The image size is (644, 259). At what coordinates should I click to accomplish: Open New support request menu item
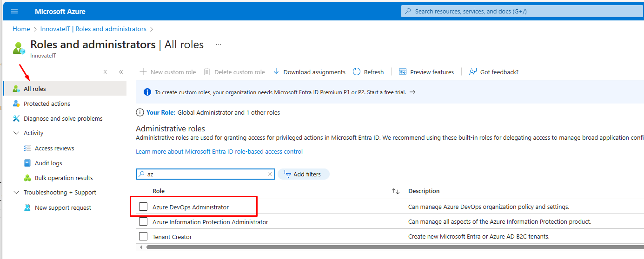(63, 207)
